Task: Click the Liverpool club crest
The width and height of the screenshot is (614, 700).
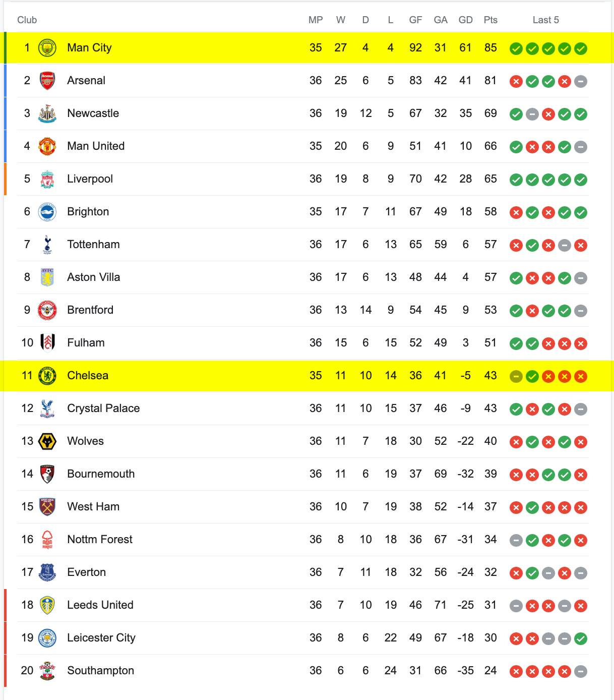Action: pyautogui.click(x=47, y=179)
